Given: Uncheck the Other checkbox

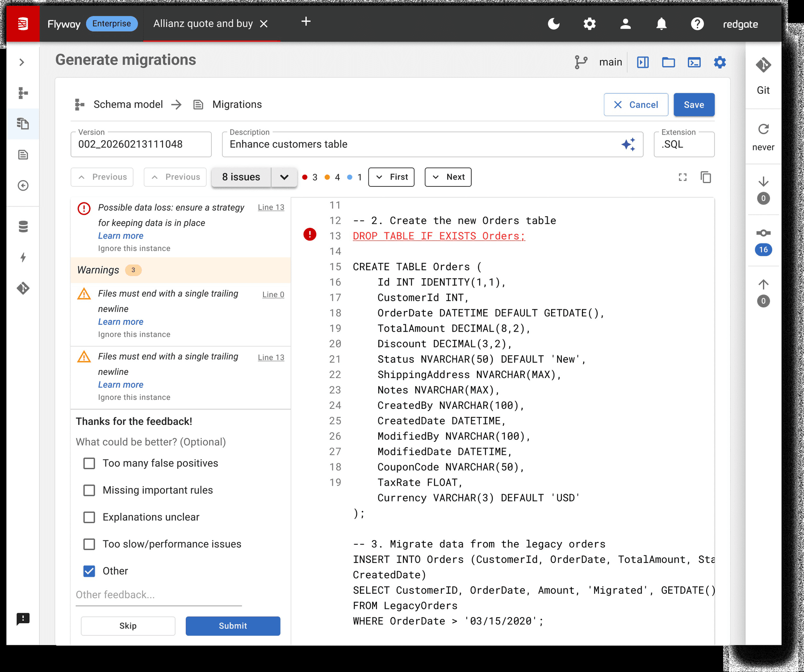Looking at the screenshot, I should 89,571.
